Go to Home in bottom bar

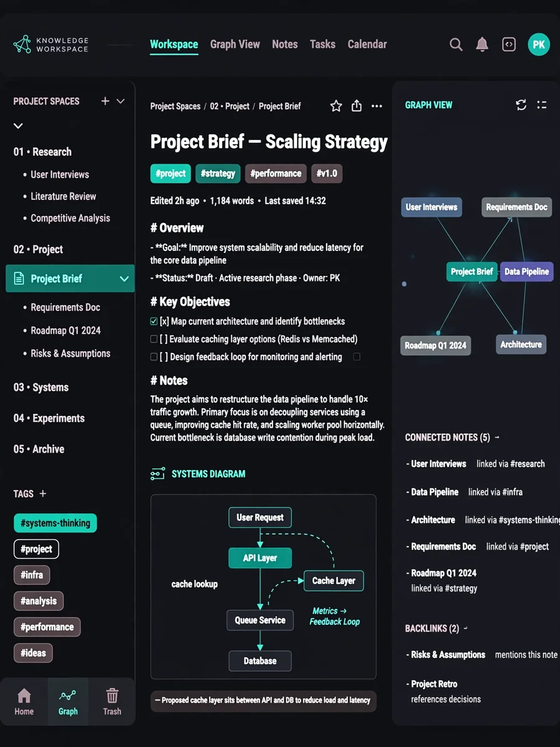point(24,702)
